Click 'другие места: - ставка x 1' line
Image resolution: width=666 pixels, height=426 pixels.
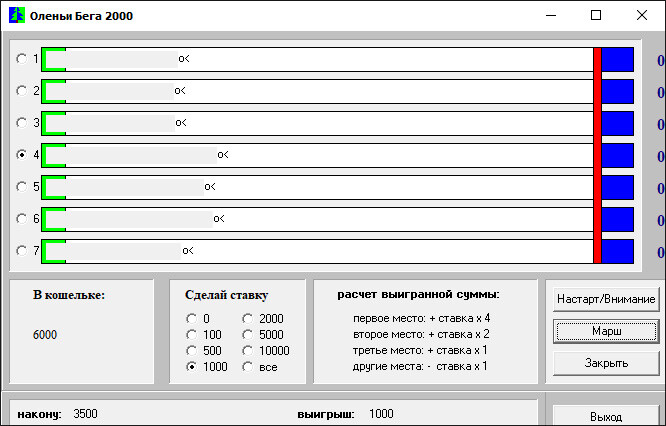click(420, 366)
